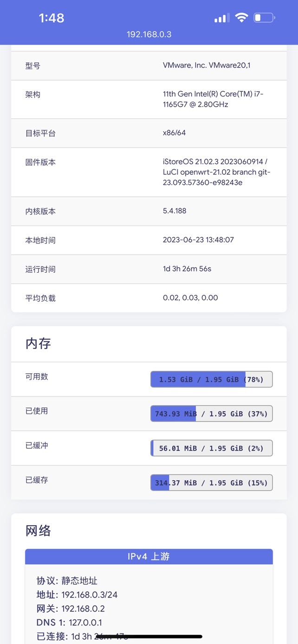Tap the 网络 section heading
298x644 pixels.
click(x=38, y=531)
